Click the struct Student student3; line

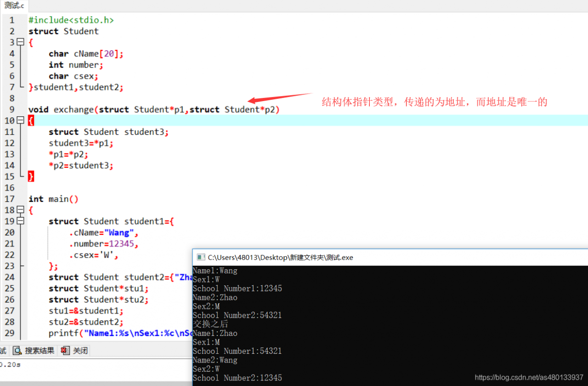109,132
